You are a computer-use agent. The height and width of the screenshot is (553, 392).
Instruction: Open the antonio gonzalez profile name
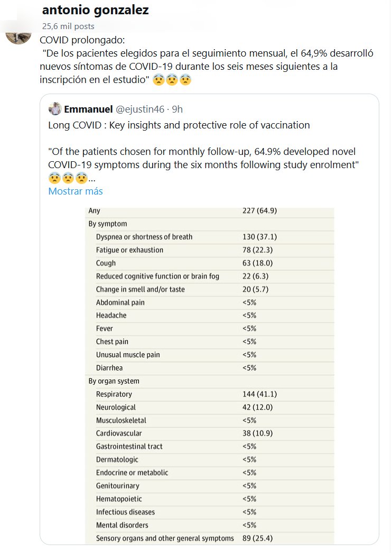tap(95, 10)
